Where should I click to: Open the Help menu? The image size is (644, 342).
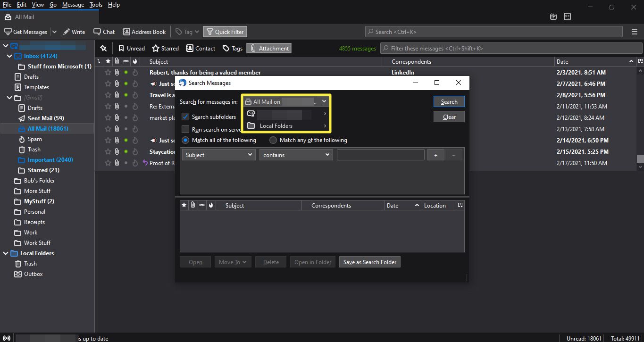[114, 5]
